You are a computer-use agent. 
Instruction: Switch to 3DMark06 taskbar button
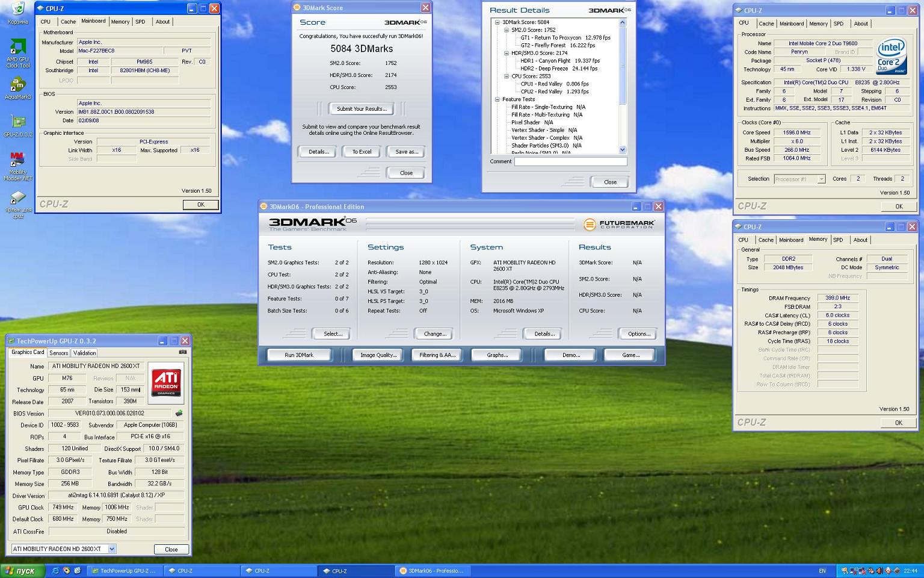coord(434,571)
